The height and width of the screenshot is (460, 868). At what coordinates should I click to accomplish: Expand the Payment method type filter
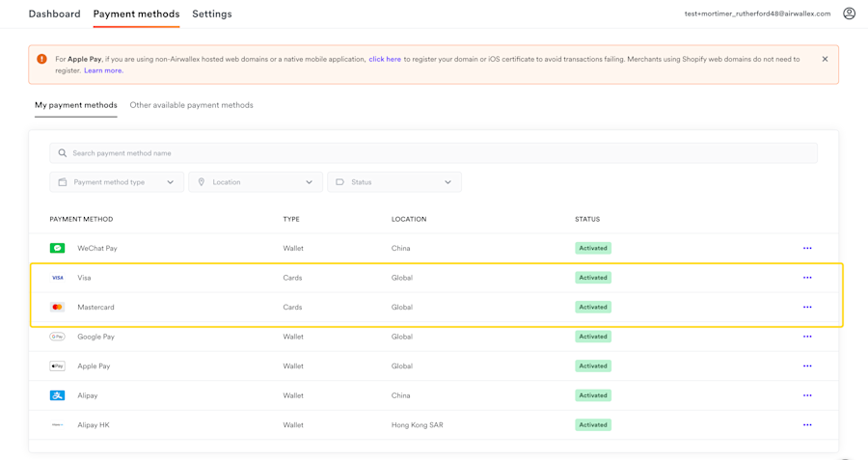[x=117, y=182]
